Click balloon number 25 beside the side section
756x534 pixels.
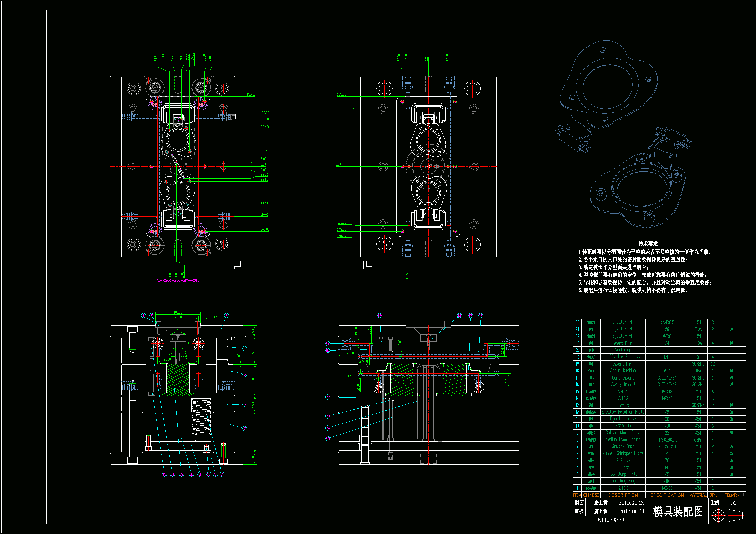coord(328,438)
